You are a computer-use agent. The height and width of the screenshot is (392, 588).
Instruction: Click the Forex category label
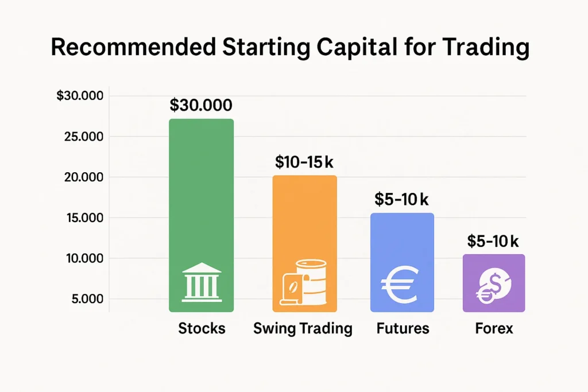click(x=494, y=329)
